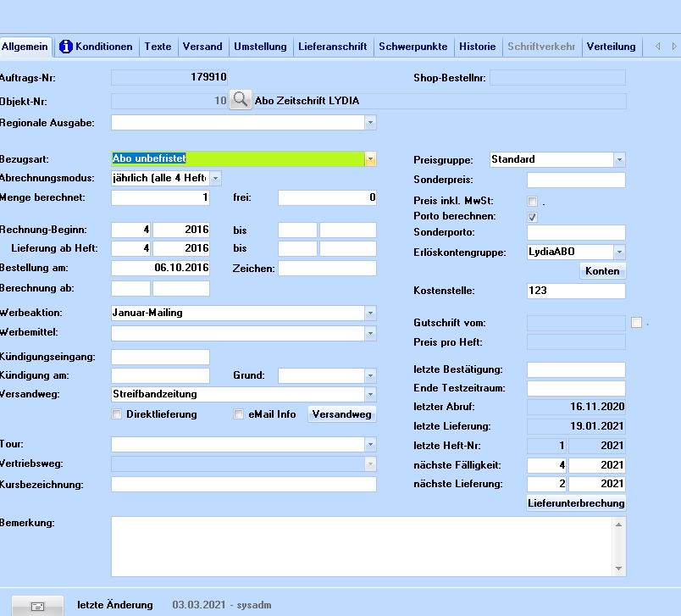Click the Ende Testzeitraum field
This screenshot has width=681, height=616.
pos(576,388)
